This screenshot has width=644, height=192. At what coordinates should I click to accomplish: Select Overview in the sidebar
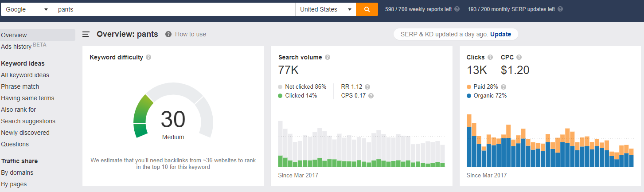[x=38, y=35]
